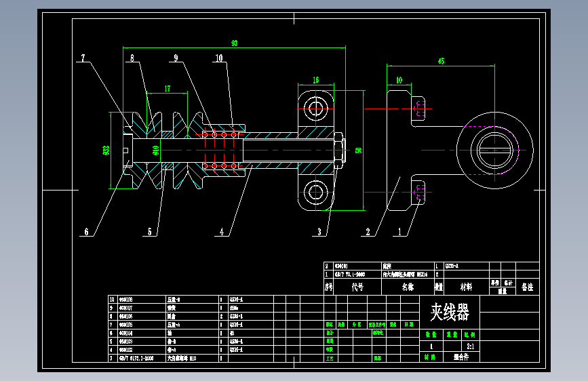Select balloon number 1 below drawing
The image size is (588, 381).
click(x=399, y=232)
